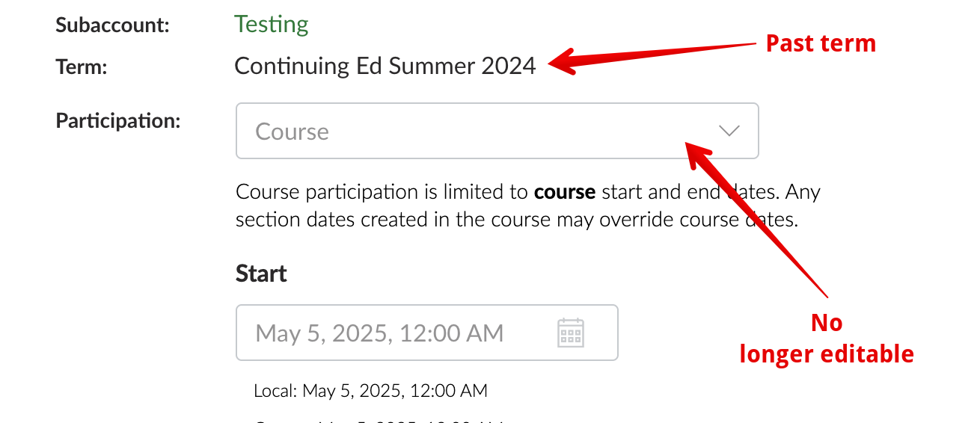Click the Local: May 5, 2025 text

point(370,390)
